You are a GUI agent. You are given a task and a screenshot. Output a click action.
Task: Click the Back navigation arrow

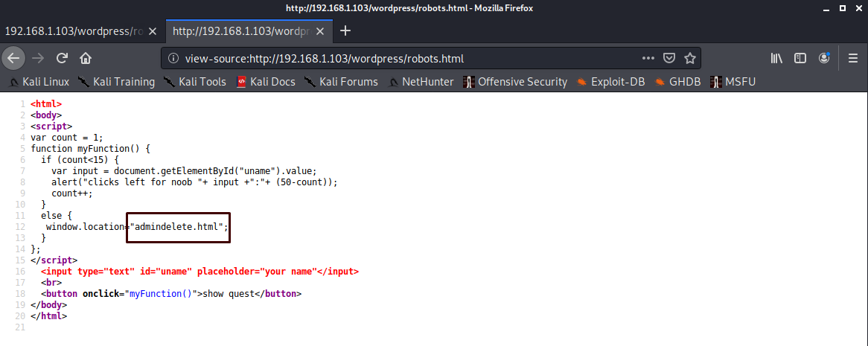point(13,58)
